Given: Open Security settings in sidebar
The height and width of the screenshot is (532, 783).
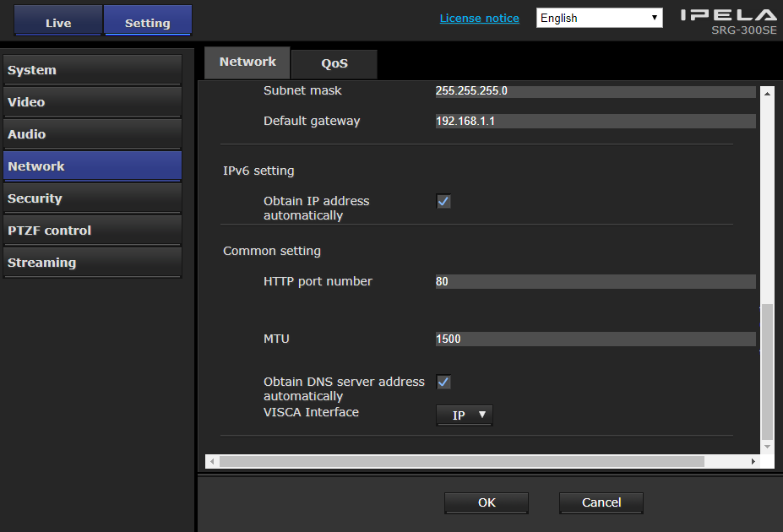Looking at the screenshot, I should (x=92, y=198).
